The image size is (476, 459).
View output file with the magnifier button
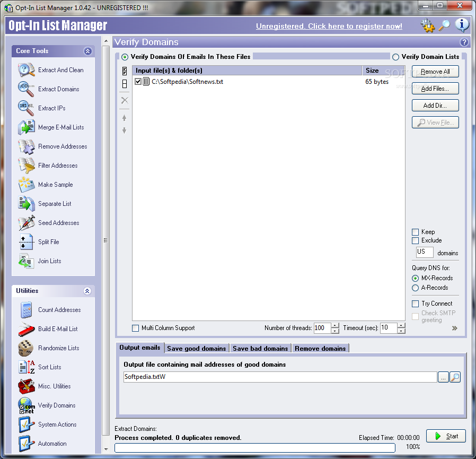[x=455, y=377]
